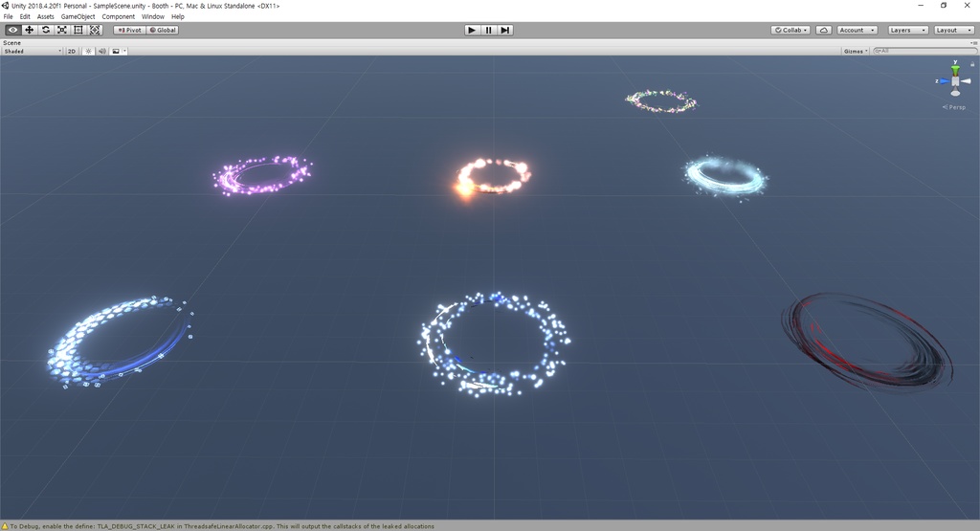This screenshot has width=980, height=531.
Task: Open the Help menu
Action: [x=178, y=17]
